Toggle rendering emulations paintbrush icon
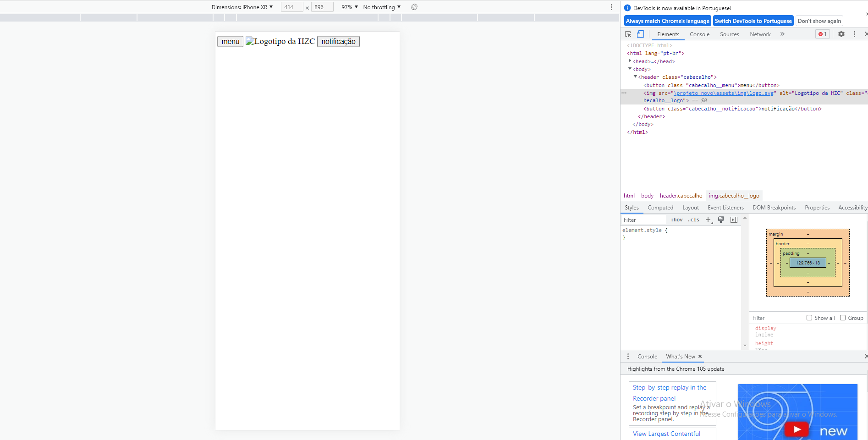This screenshot has height=440, width=868. tap(721, 220)
